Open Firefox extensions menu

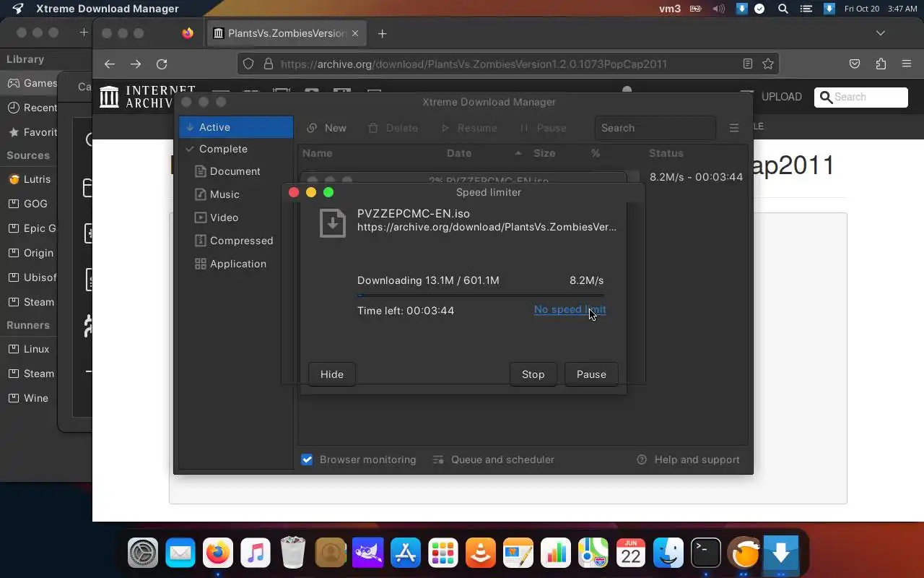(x=881, y=64)
